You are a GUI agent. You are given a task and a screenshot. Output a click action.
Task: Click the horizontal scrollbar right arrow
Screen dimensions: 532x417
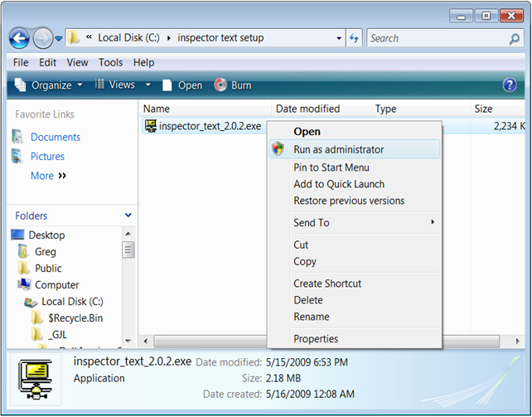click(517, 341)
